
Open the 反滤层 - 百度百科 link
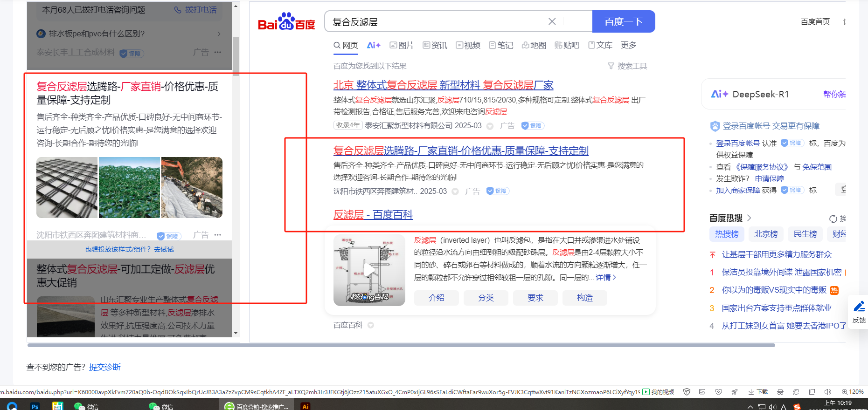[373, 215]
